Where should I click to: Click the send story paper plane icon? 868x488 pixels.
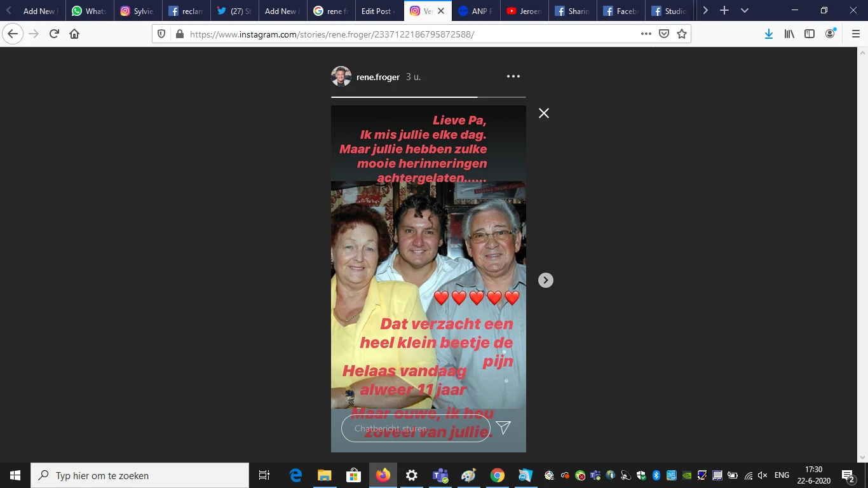tap(503, 428)
